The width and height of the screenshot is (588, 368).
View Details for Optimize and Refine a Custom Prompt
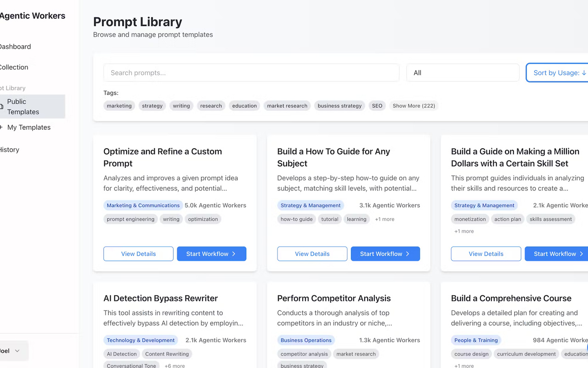[x=138, y=254]
